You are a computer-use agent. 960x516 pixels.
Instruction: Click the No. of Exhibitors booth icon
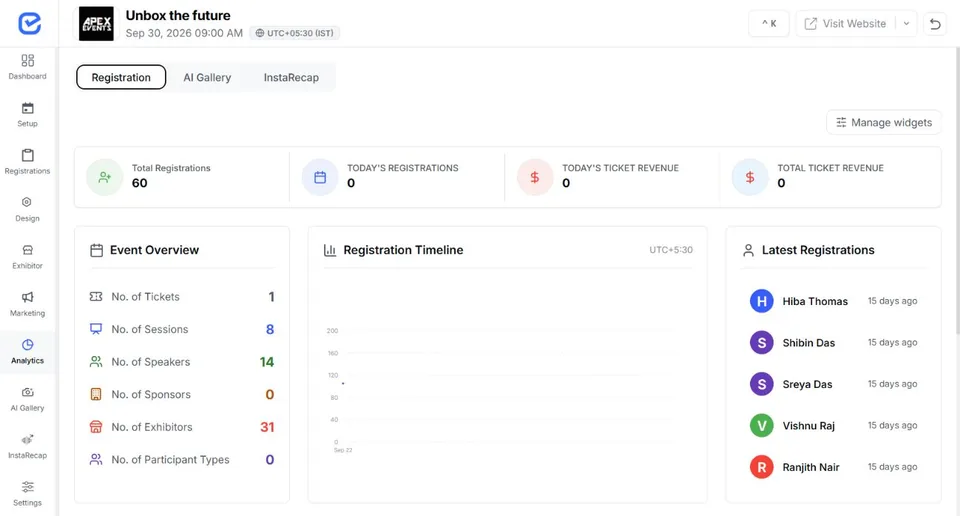click(96, 427)
